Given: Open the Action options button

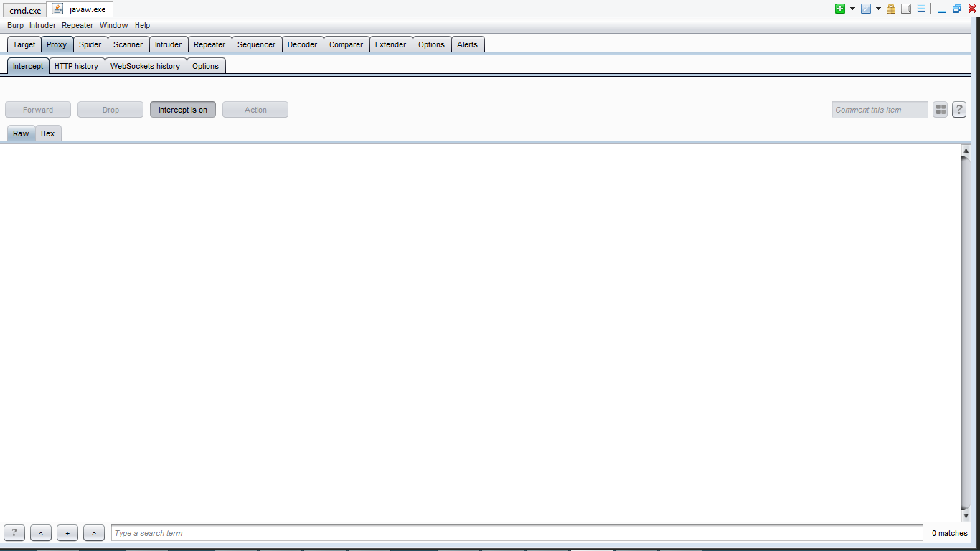Looking at the screenshot, I should coord(255,110).
